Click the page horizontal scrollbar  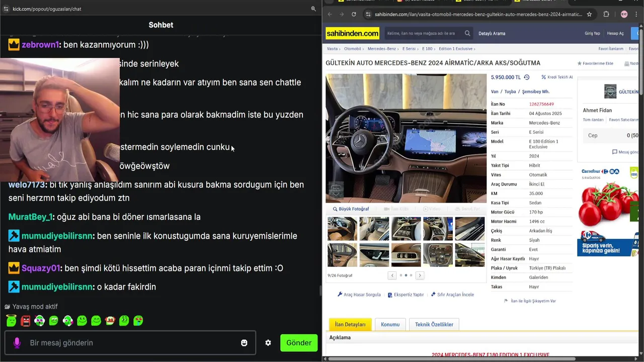451,359
